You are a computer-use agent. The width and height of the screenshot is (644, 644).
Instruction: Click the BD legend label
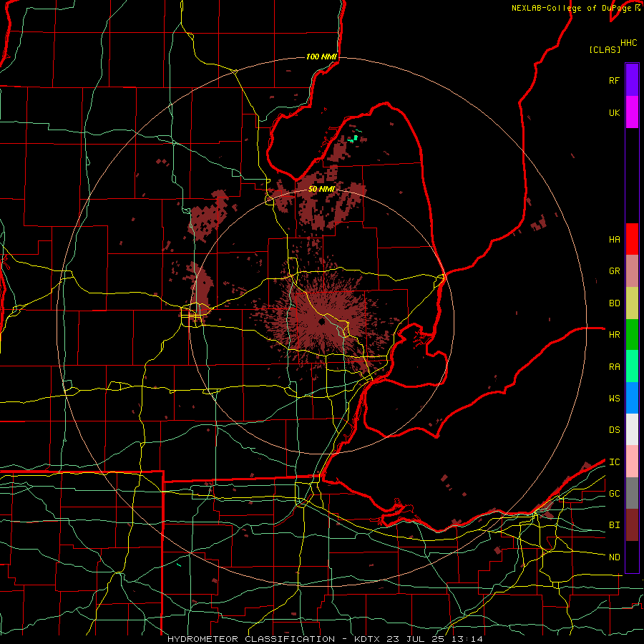(x=614, y=303)
